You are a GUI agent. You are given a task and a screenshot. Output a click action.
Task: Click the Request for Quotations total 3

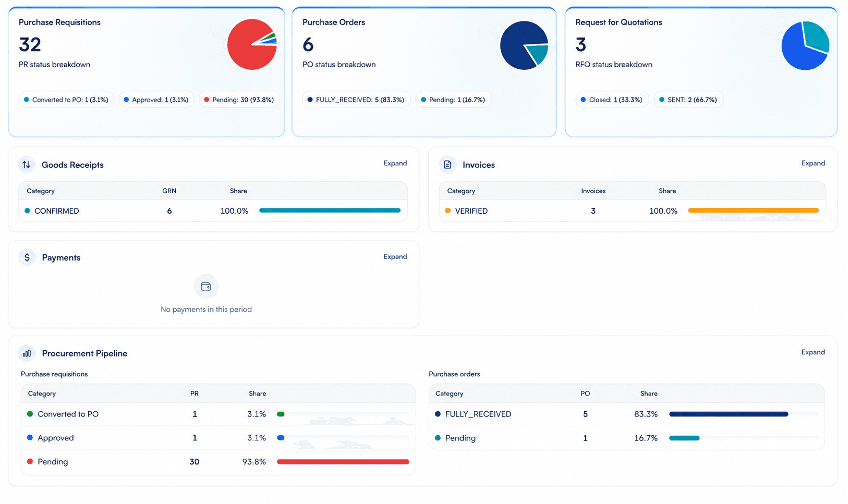point(581,45)
